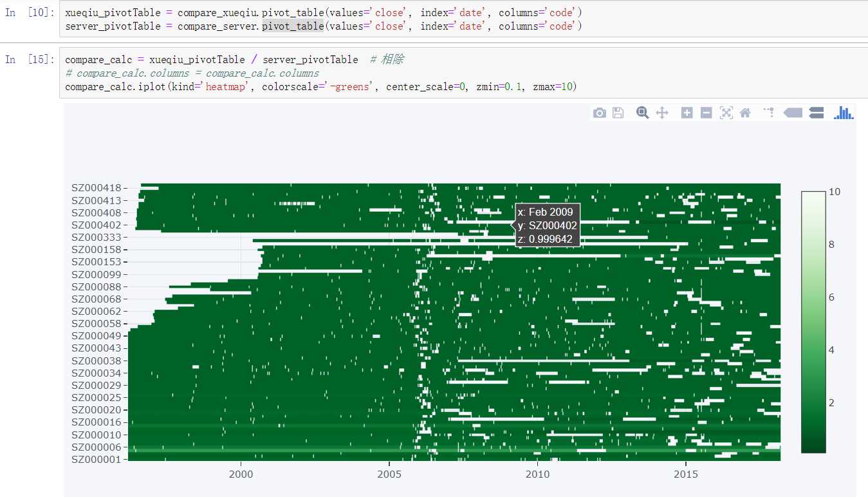Click y-axis label SZ000058
Screen dimensions: 868x497
[x=96, y=323]
